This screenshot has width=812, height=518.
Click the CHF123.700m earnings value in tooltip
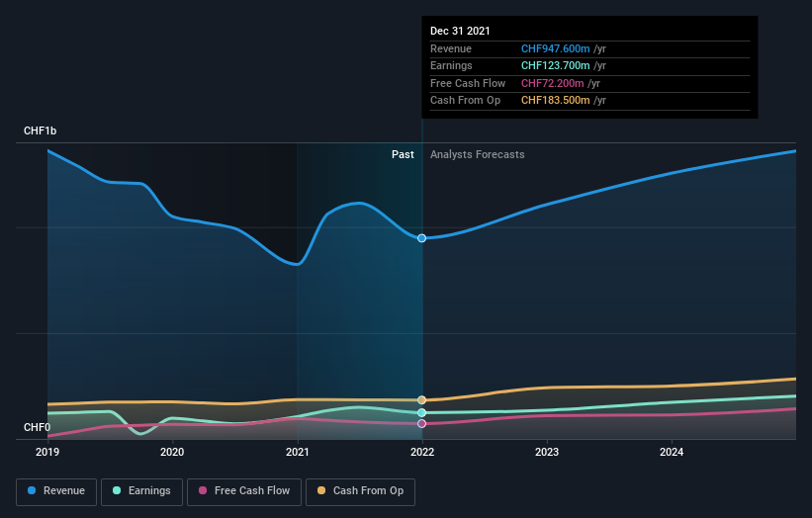tap(555, 65)
